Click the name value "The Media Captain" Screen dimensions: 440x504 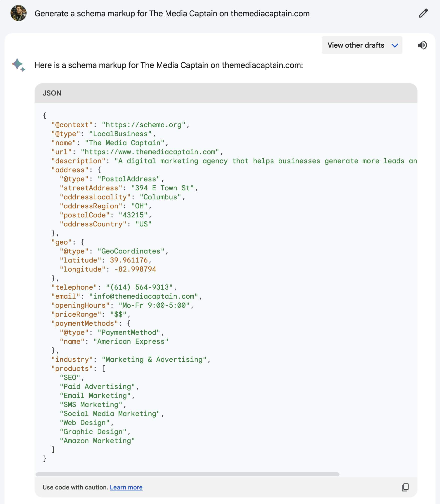tap(125, 143)
